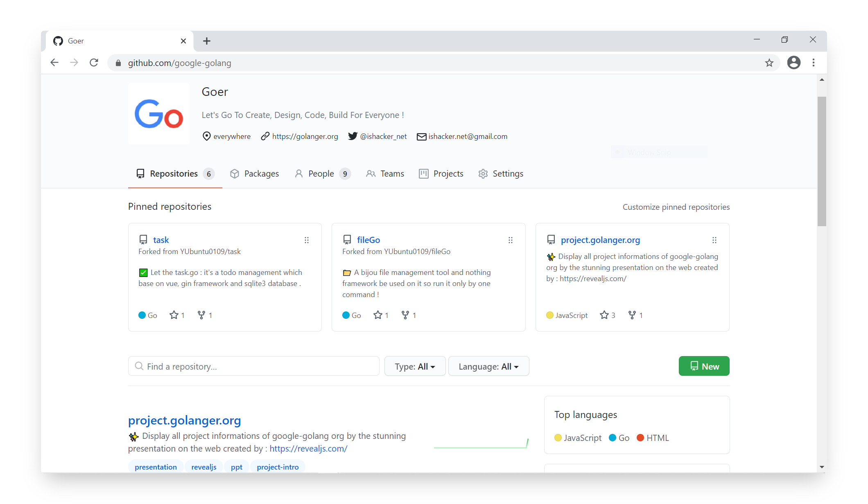Expand the Language: All dropdown

coord(488,366)
